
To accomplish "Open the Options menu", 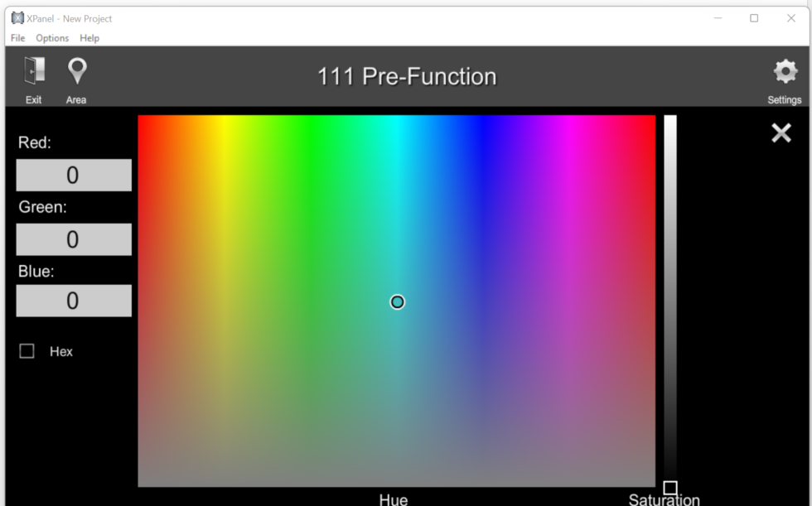I will (x=52, y=38).
